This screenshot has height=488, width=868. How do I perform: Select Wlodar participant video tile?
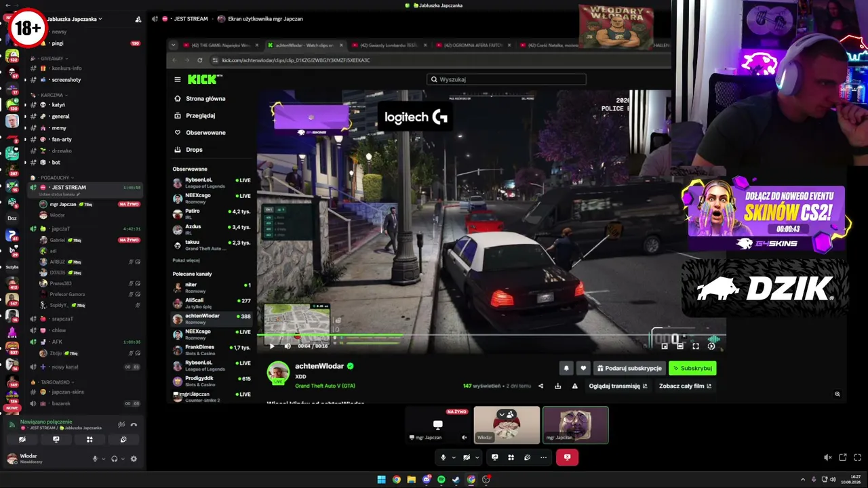[507, 425]
